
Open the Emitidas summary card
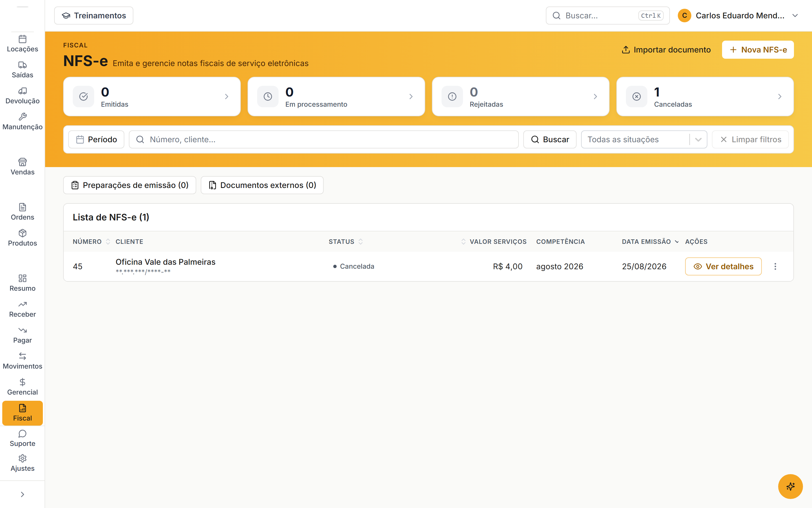[x=152, y=97]
